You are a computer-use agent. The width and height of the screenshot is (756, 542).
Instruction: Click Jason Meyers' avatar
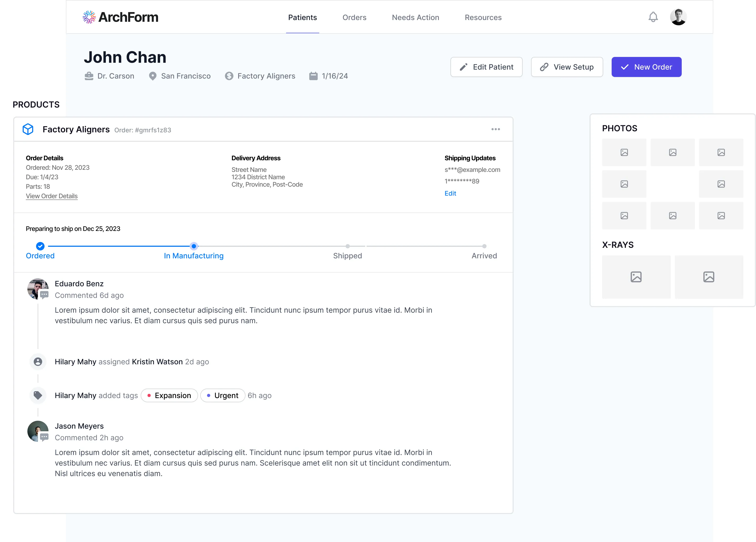(x=38, y=431)
